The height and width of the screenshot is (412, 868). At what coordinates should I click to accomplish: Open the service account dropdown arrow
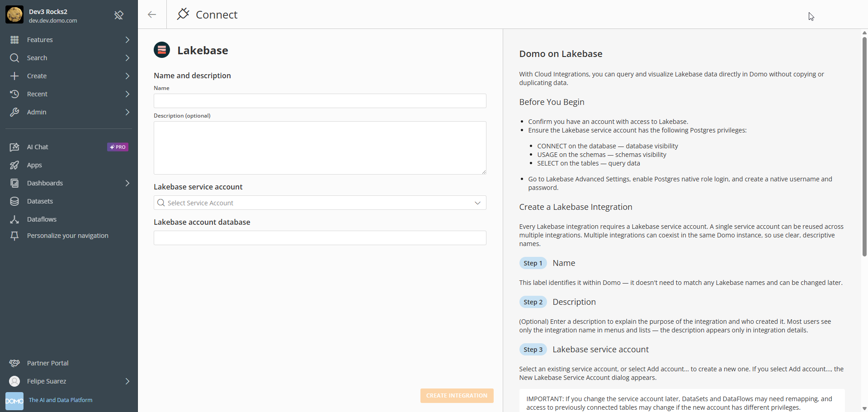[477, 203]
